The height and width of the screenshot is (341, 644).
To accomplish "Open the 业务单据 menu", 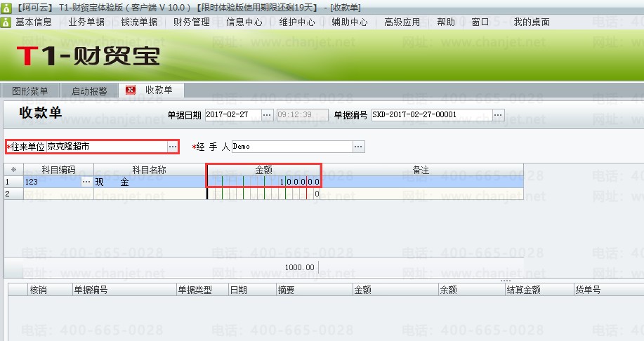I will [86, 22].
